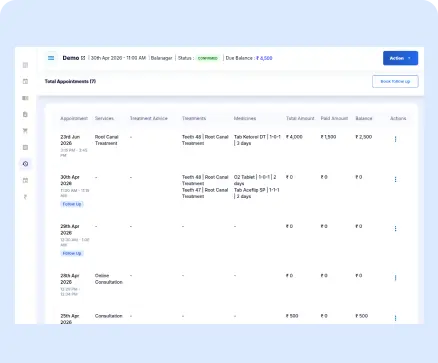Open row actions menu for 29th Apr appointment

[395, 228]
